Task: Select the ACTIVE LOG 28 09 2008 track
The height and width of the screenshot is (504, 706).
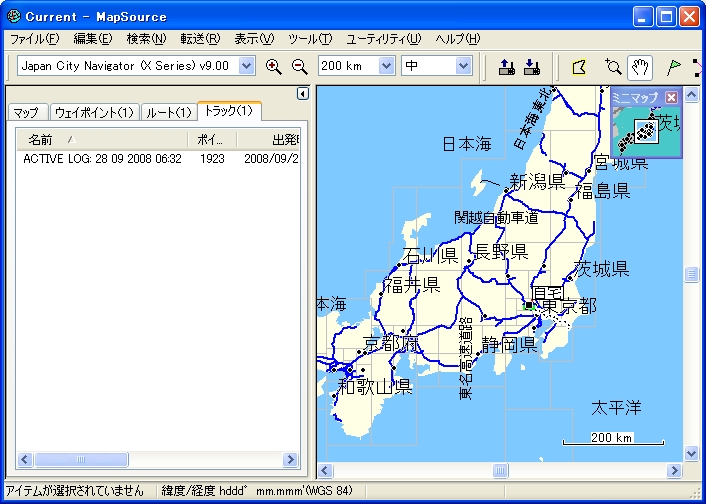Action: 102,159
